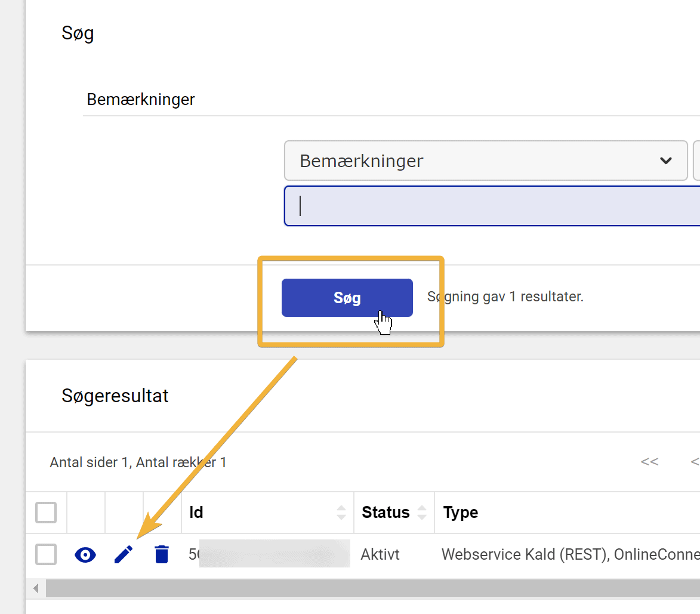700x614 pixels.
Task: Select the Webservice Kald (REST) type cell
Action: tap(571, 554)
